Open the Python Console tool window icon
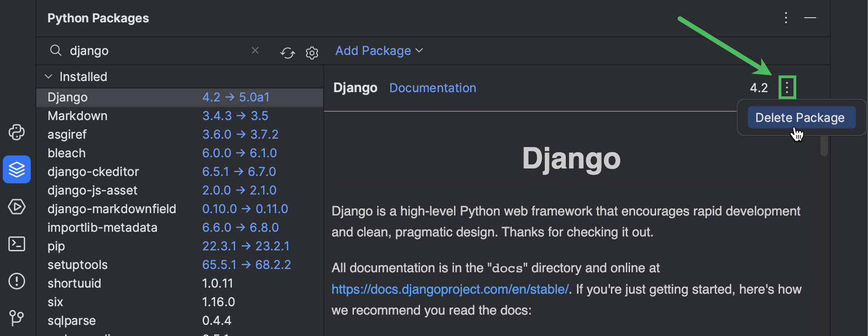 (17, 132)
